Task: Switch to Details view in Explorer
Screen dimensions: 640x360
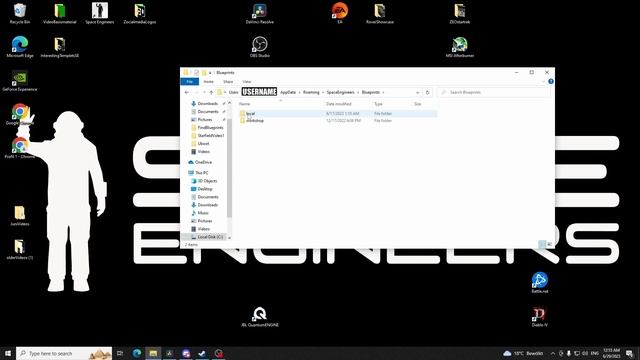Action: tap(542, 244)
